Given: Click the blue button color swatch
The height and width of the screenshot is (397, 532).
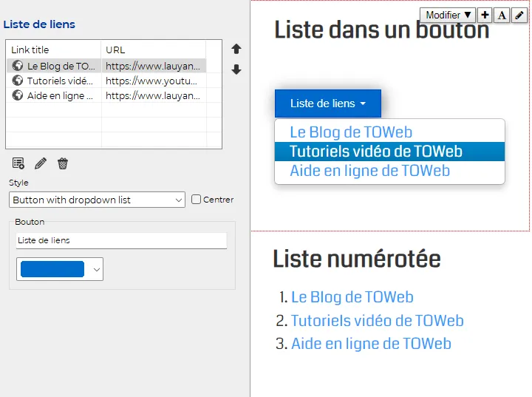Looking at the screenshot, I should pyautogui.click(x=52, y=269).
